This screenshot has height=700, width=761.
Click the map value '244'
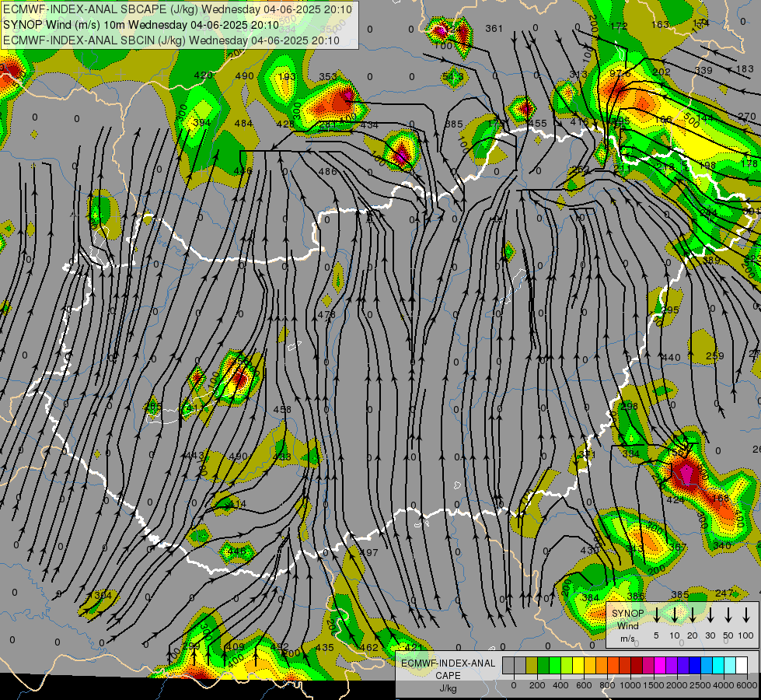point(708,213)
